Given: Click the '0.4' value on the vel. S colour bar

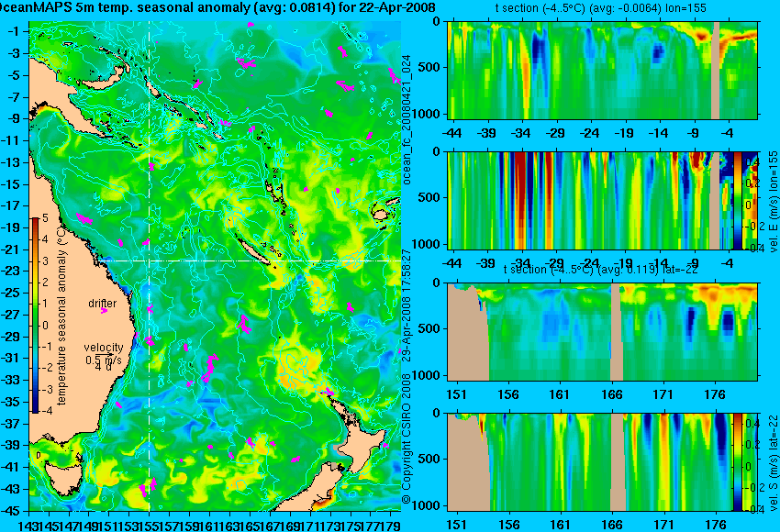Looking at the screenshot, I should (752, 424).
